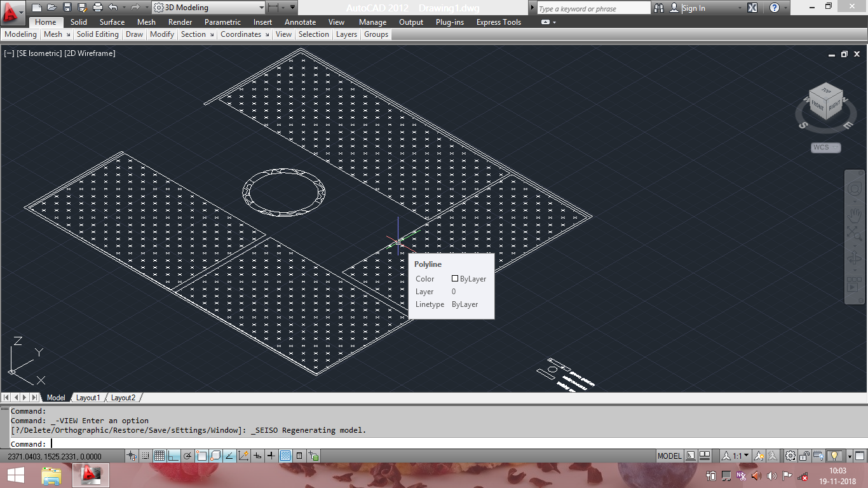The width and height of the screenshot is (868, 488).
Task: Click the Plot (print) icon
Action: point(98,8)
